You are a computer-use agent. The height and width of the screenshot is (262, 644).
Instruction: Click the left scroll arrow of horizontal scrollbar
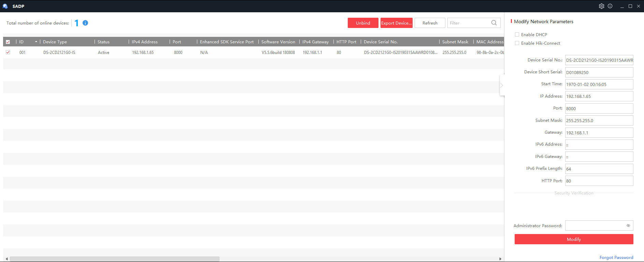click(6, 259)
